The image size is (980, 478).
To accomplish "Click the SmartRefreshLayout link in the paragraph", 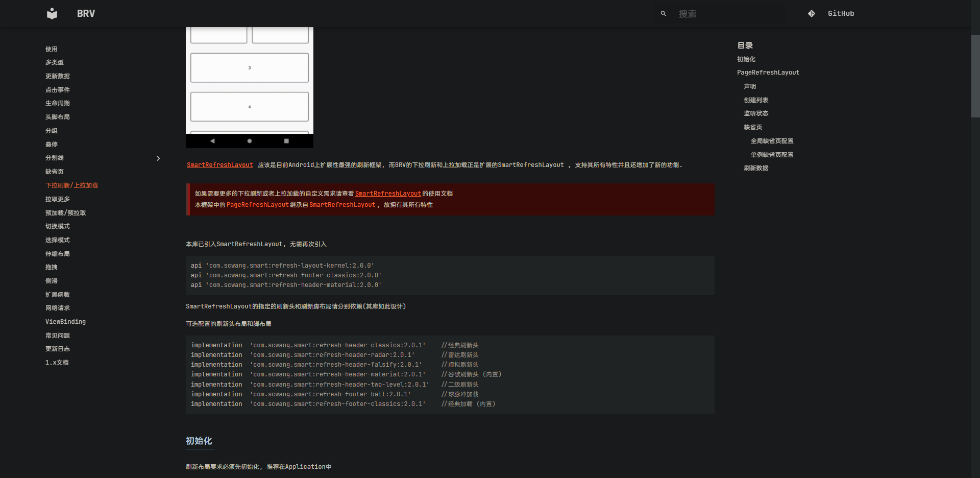I will pyautogui.click(x=219, y=164).
